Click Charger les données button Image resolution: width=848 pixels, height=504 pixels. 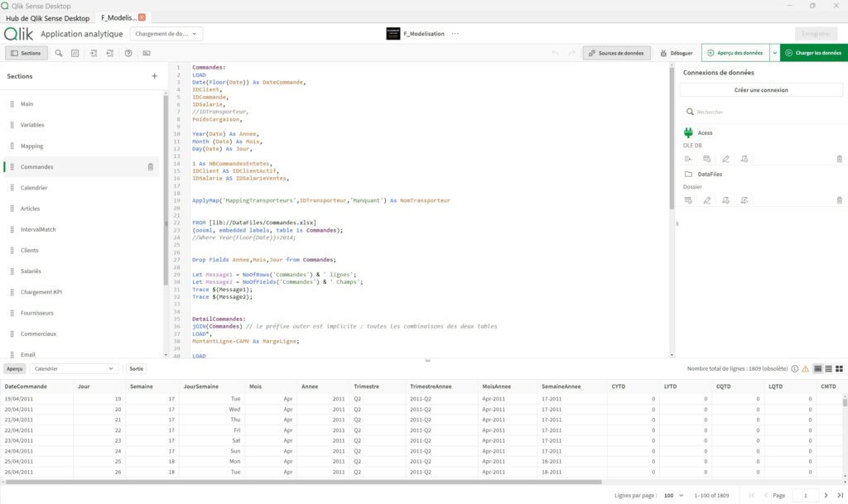pyautogui.click(x=813, y=53)
